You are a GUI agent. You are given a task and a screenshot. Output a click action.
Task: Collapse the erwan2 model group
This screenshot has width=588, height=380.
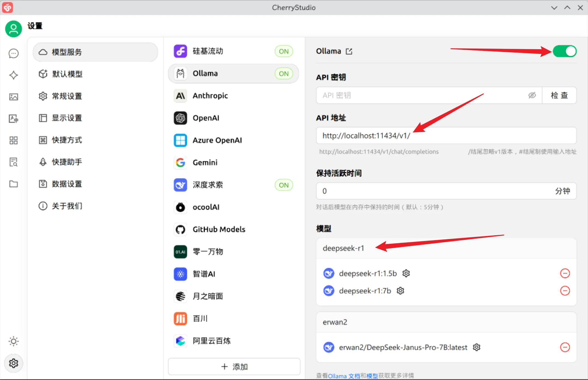point(335,322)
